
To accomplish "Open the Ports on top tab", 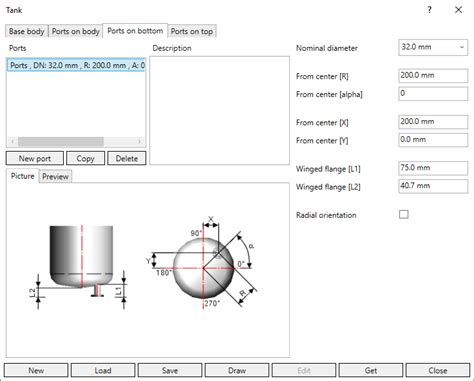I will 192,31.
